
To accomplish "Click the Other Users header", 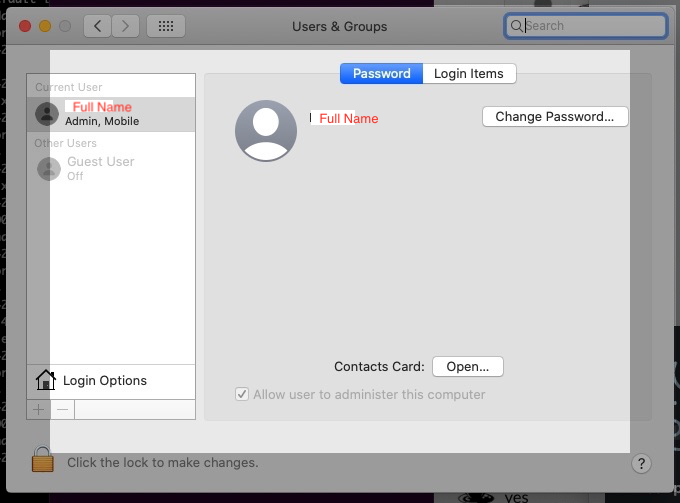I will (x=65, y=143).
